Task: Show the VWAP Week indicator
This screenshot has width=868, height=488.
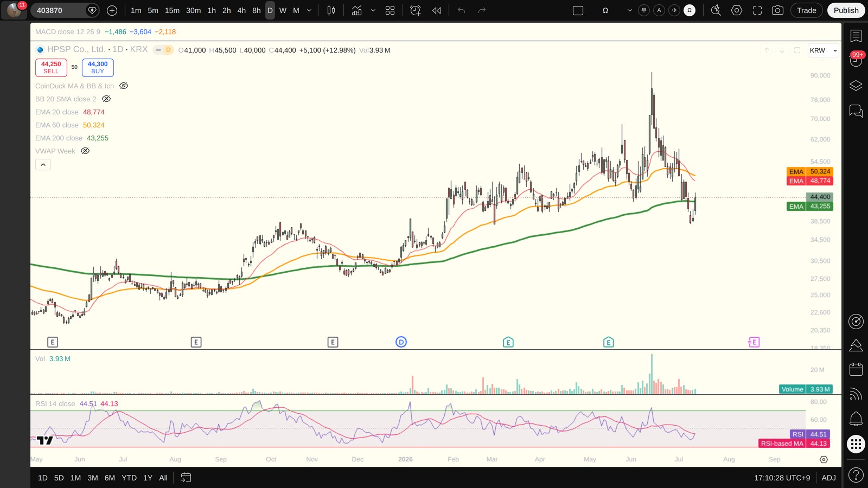Action: 85,151
